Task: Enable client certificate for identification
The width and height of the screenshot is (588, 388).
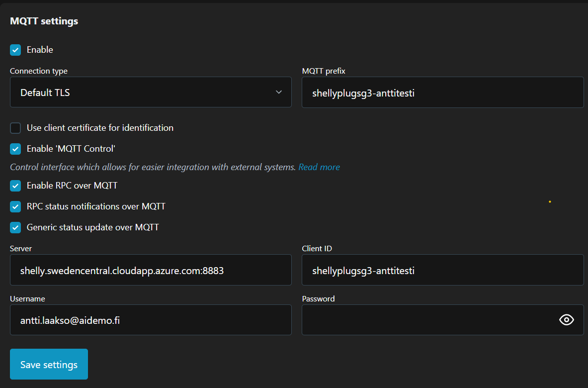Action: tap(15, 128)
